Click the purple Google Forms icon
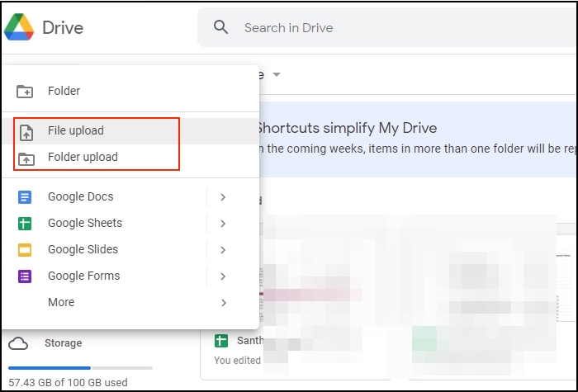This screenshot has height=392, width=578. (x=26, y=276)
